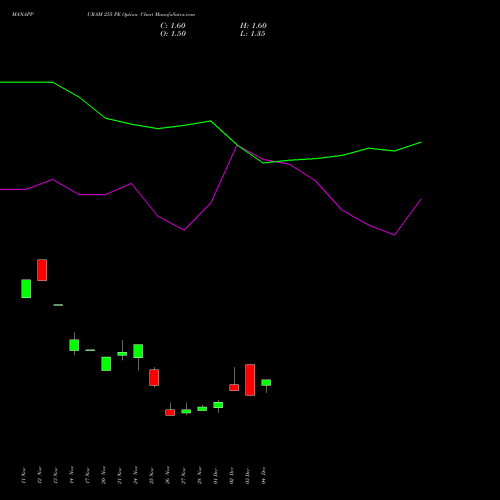Click the '24 Nov' date label
The height and width of the screenshot is (500, 500).
(x=135, y=475)
